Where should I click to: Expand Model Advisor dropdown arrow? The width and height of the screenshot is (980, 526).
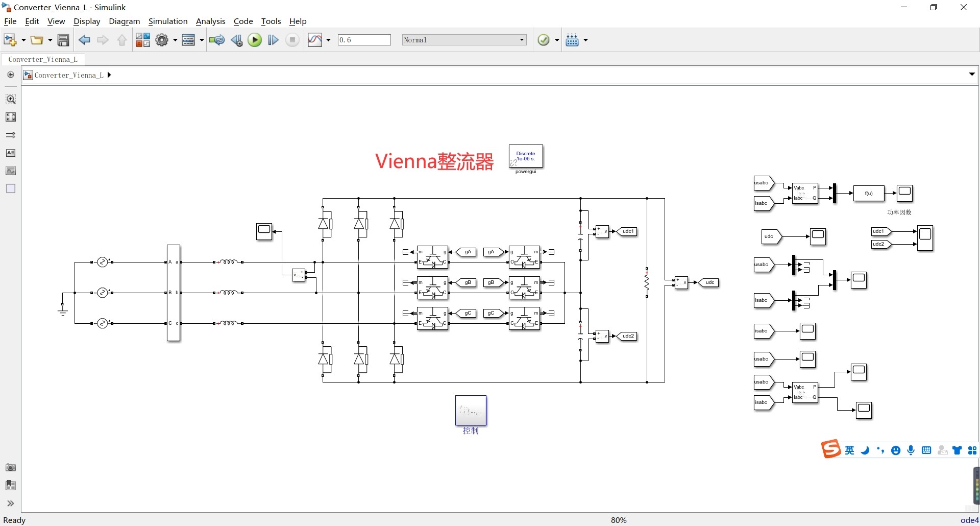[x=557, y=40]
